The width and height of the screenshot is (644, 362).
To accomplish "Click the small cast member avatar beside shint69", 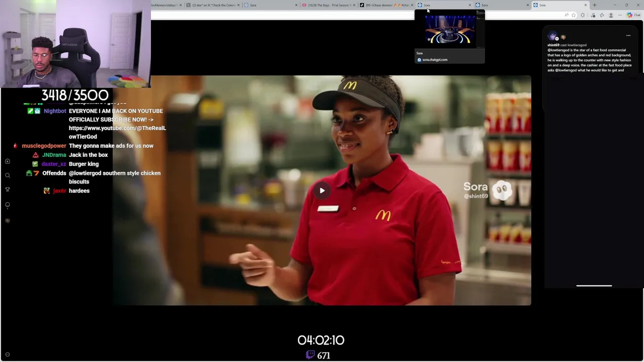I will (x=563, y=37).
